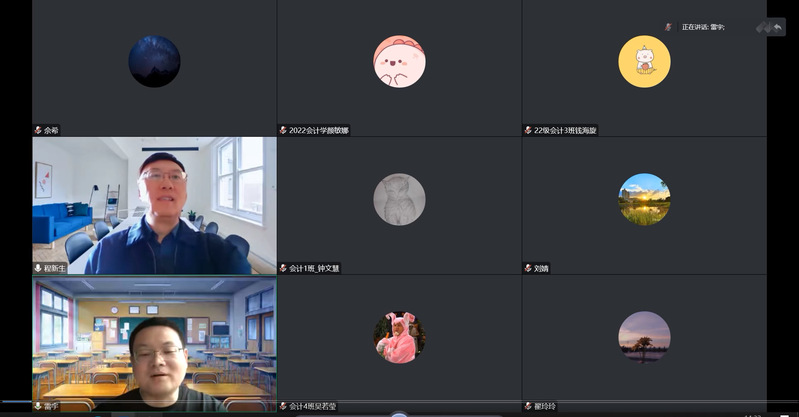Click the starry night avatar of 余希

click(154, 61)
